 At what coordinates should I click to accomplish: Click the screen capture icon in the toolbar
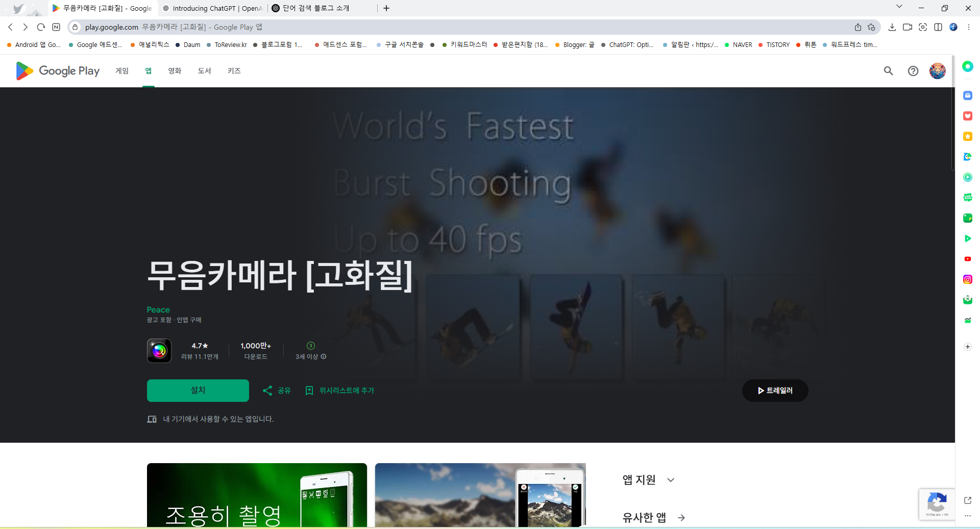tap(923, 27)
